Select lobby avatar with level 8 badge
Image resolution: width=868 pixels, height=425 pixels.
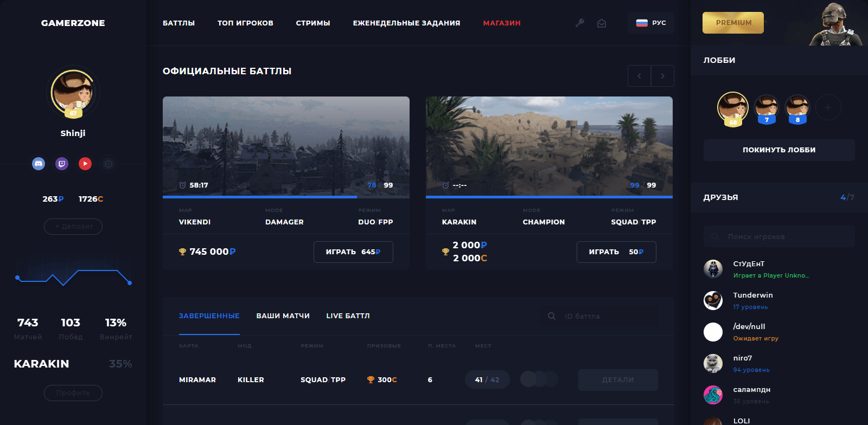point(797,109)
